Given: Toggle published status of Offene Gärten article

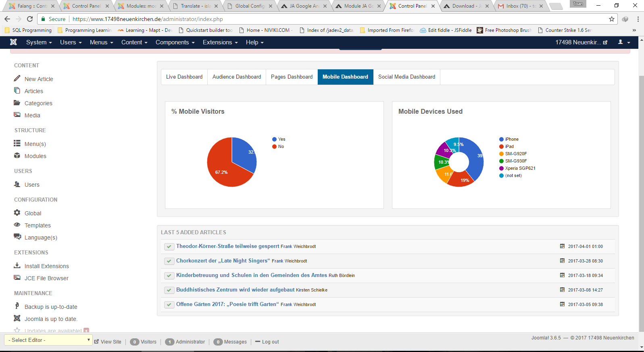Looking at the screenshot, I should click(169, 304).
